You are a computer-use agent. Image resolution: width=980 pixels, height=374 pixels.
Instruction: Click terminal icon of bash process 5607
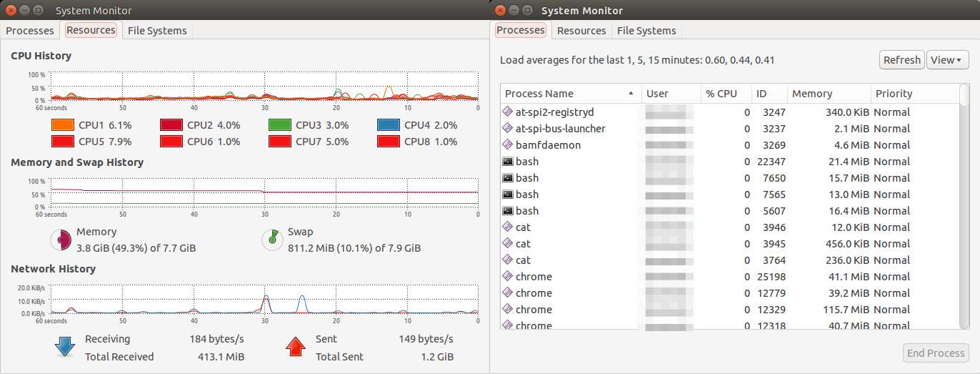[x=508, y=211]
